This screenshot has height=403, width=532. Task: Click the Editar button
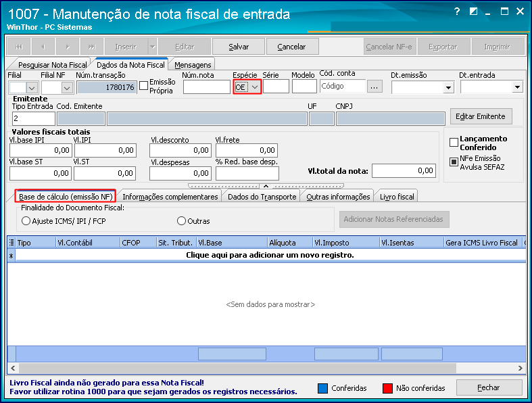pos(185,47)
